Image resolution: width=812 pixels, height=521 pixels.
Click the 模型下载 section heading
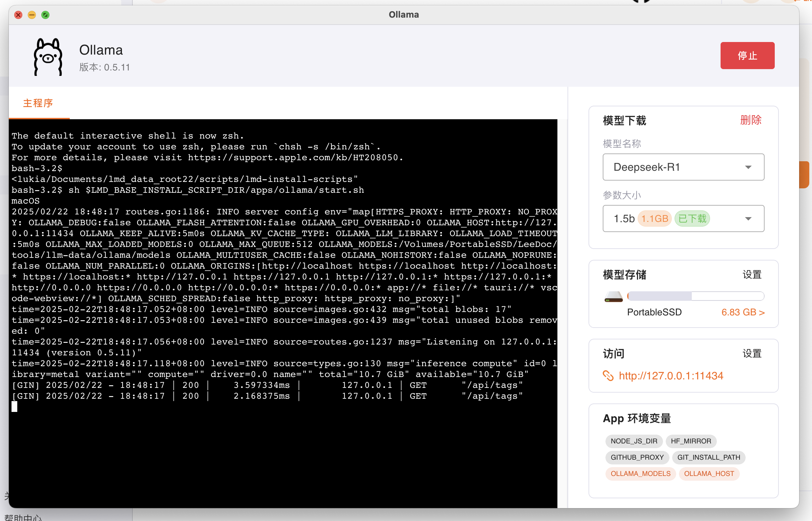(x=624, y=121)
